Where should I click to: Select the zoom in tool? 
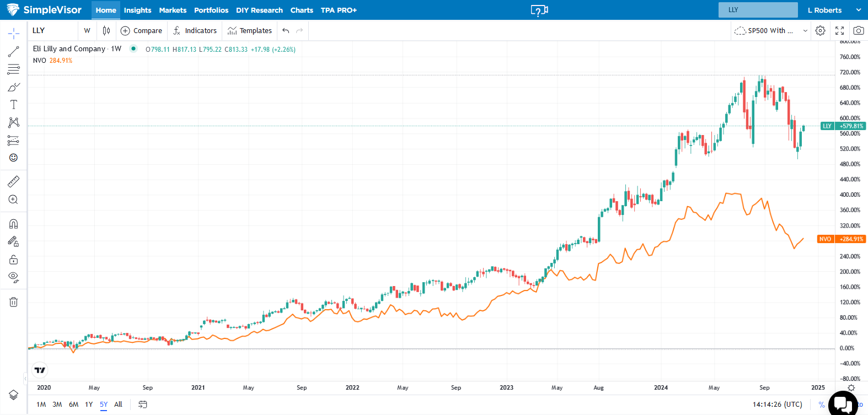pos(14,200)
